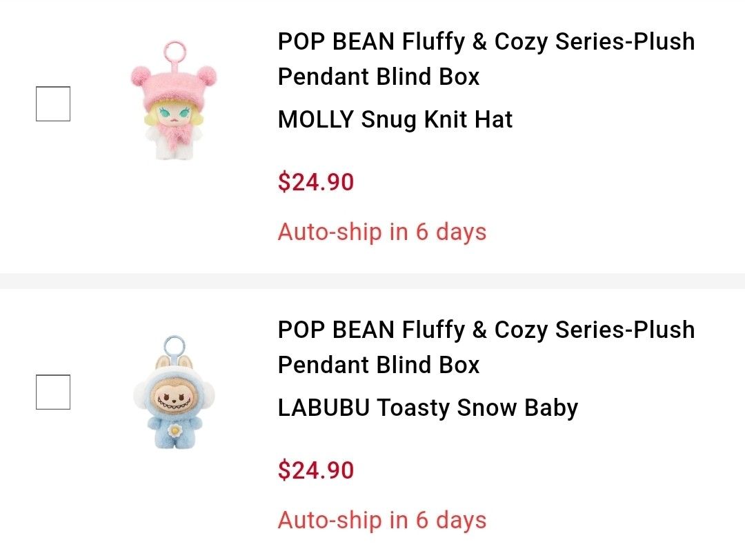Click the $24.90 price of LABUBU item
The height and width of the screenshot is (560, 745).
pos(315,470)
